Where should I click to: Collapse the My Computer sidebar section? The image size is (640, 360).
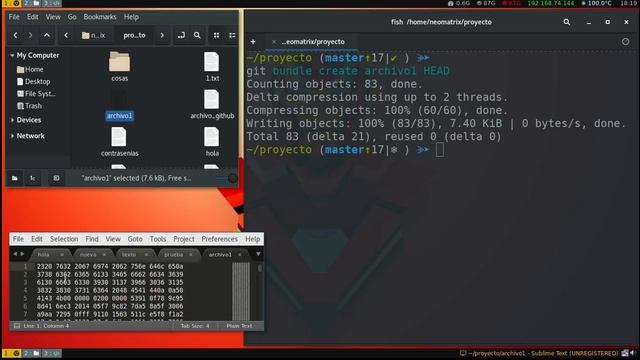click(x=12, y=55)
